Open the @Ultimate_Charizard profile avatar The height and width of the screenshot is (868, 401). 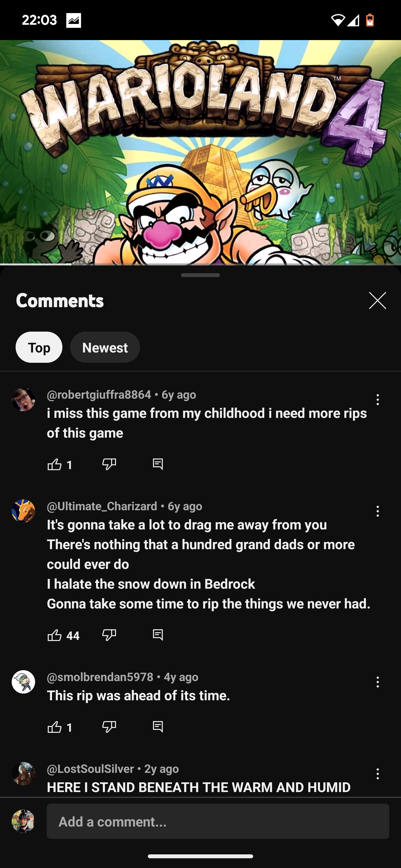click(x=24, y=511)
